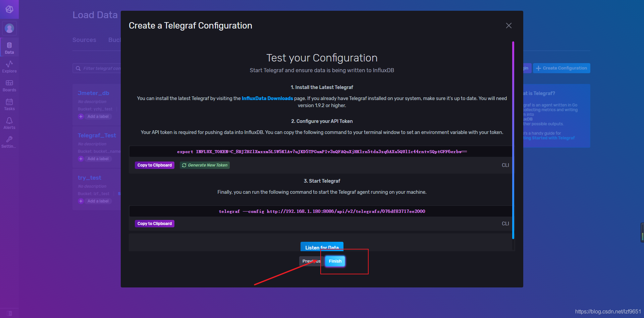Copy the telegraf --config command to clipboard
The width and height of the screenshot is (644, 318).
click(155, 224)
